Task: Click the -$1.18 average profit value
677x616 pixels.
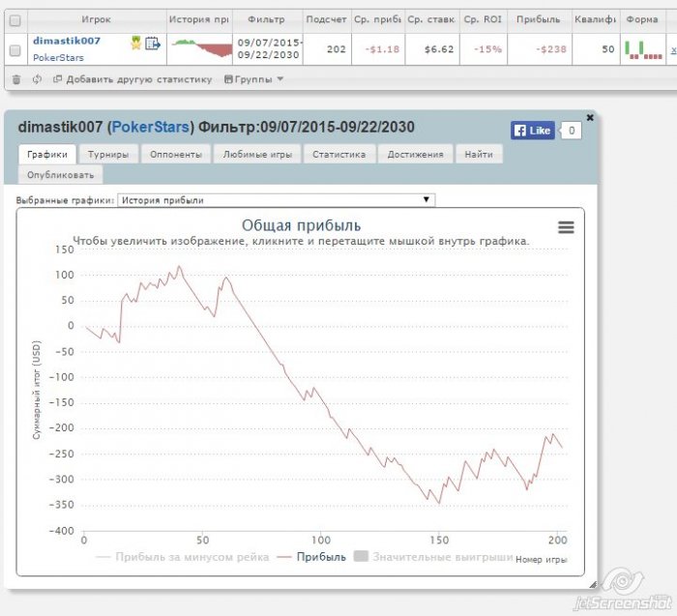Action: pos(382,49)
